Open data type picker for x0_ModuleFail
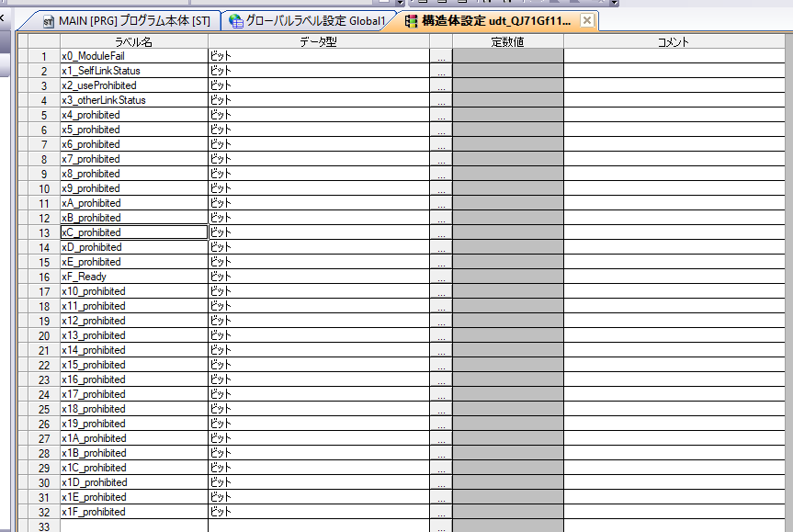 coord(441,56)
